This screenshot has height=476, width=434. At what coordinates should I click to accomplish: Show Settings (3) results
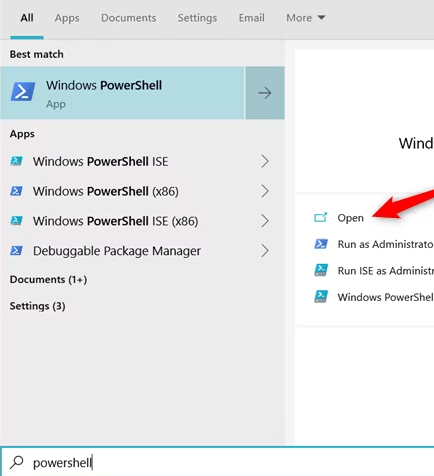coord(37,306)
